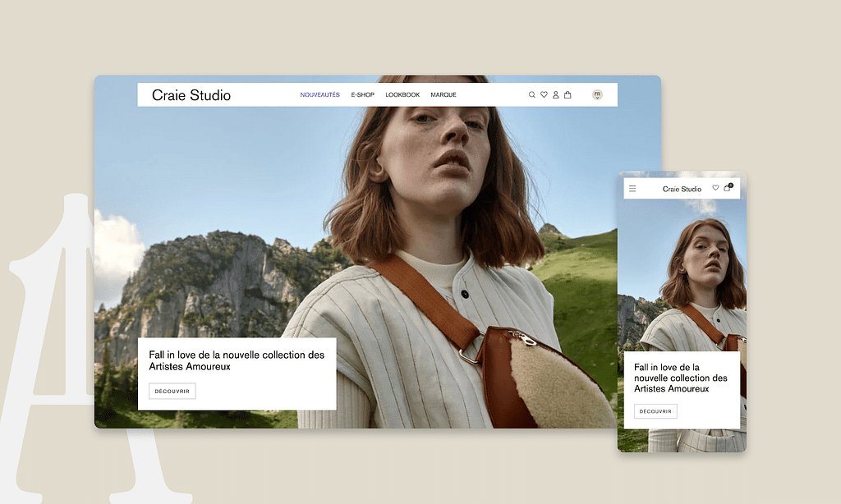Go to the LOOKBOOK menu item

coord(402,95)
